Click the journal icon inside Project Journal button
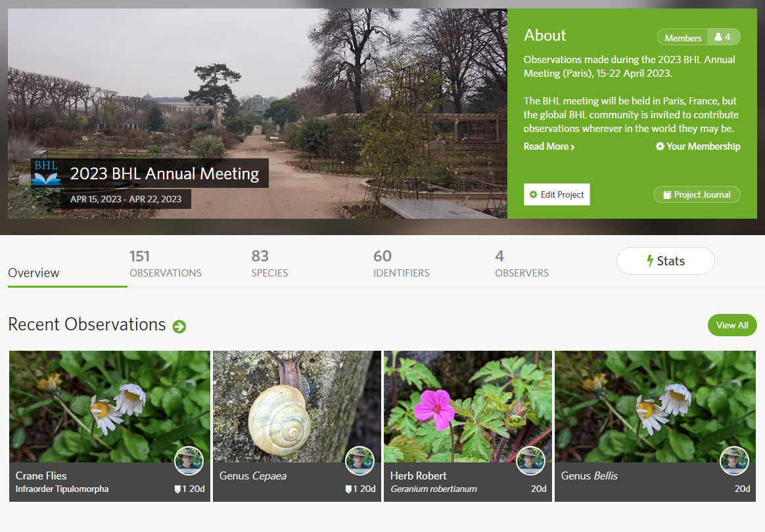The image size is (765, 532). [667, 194]
